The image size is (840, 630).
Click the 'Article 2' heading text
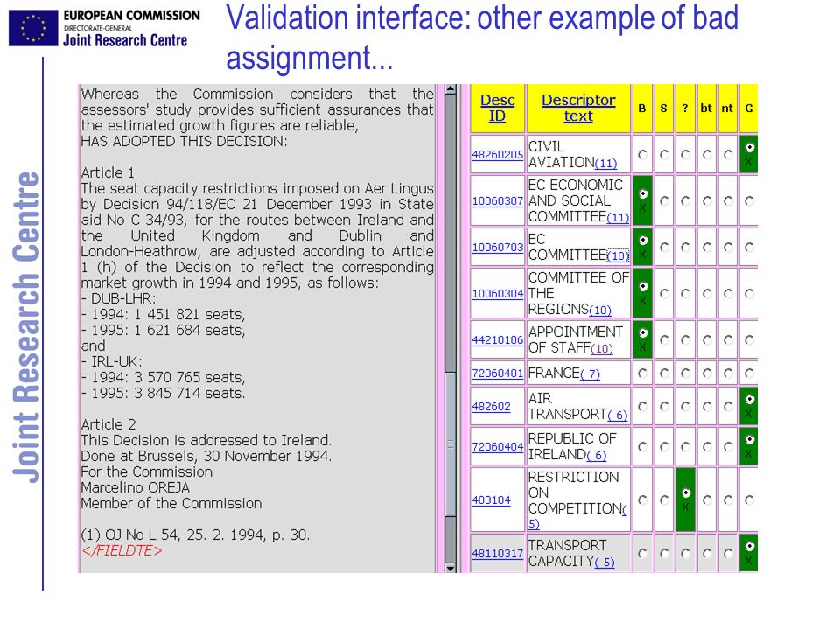(x=108, y=425)
